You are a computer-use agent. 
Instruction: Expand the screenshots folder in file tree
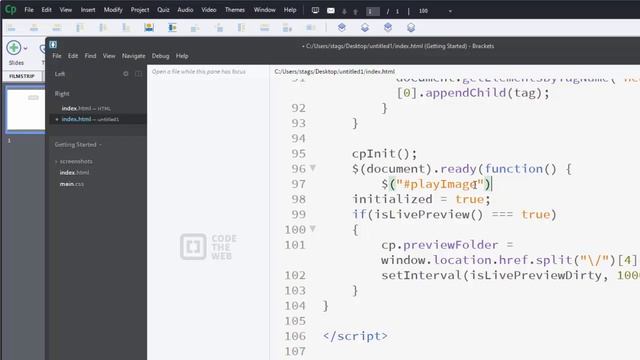click(56, 162)
